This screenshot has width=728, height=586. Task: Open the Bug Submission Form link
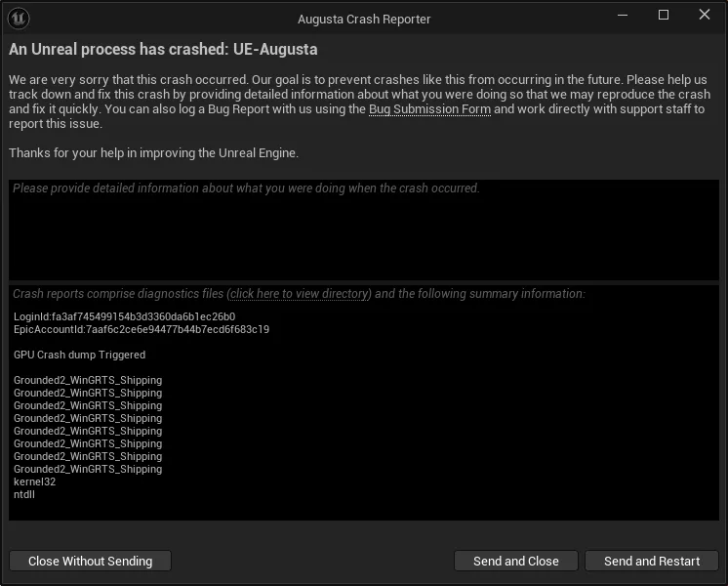(x=429, y=109)
